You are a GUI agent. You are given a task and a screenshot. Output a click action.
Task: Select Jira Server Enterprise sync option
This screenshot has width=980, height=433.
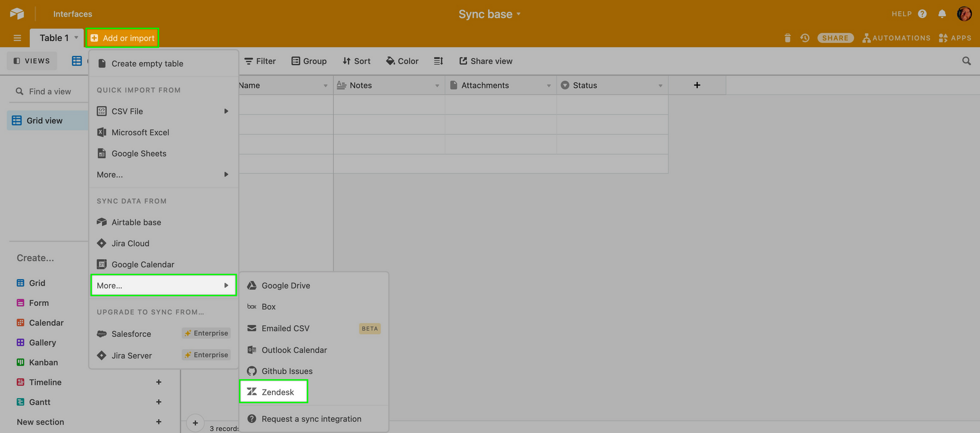[x=163, y=355]
